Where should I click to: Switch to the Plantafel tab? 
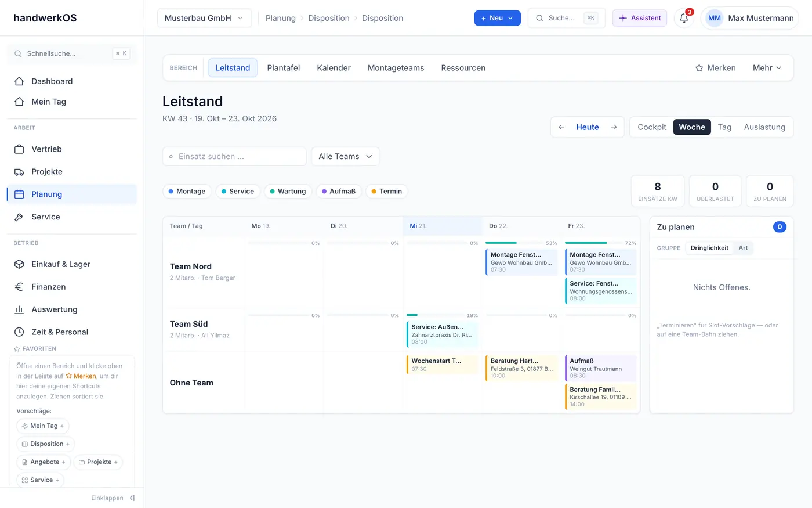[284, 68]
